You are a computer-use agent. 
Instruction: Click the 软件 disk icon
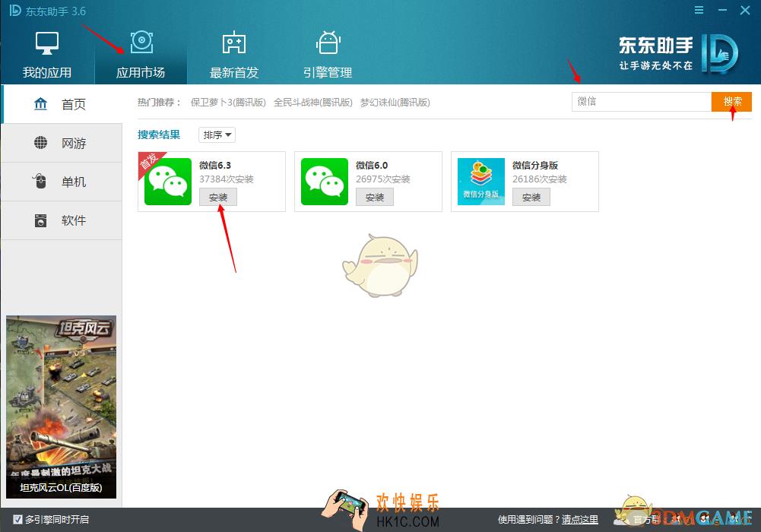tap(41, 220)
